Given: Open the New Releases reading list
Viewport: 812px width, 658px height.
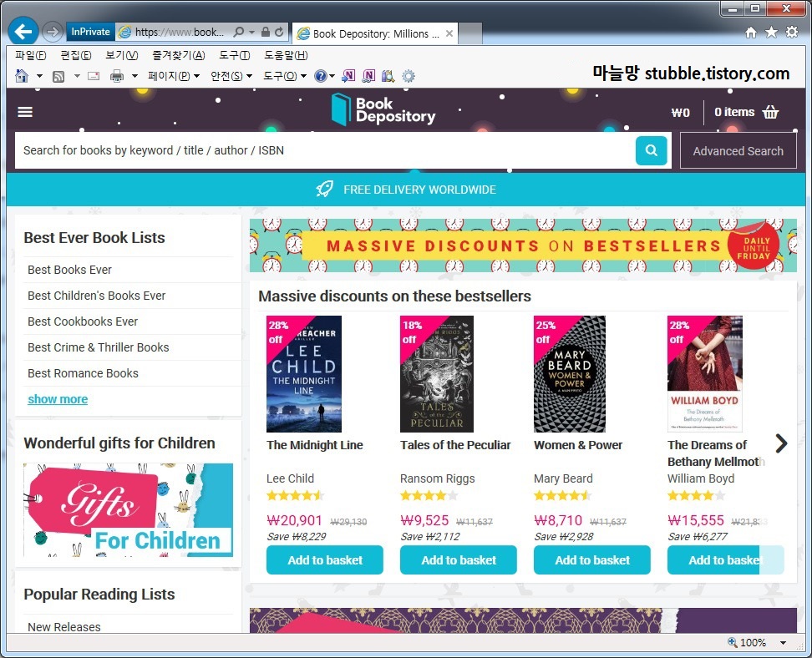Looking at the screenshot, I should [64, 626].
